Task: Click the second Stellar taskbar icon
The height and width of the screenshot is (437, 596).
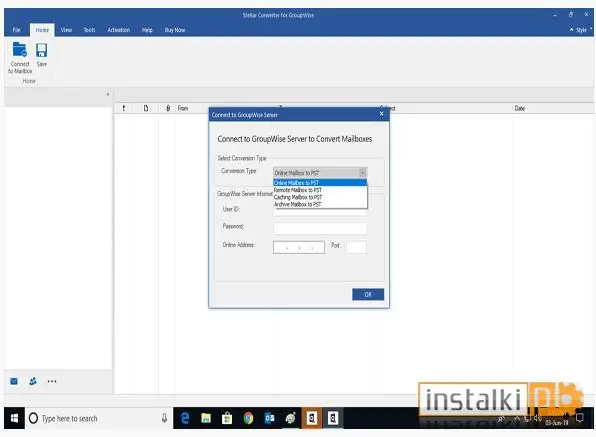Action: click(333, 418)
